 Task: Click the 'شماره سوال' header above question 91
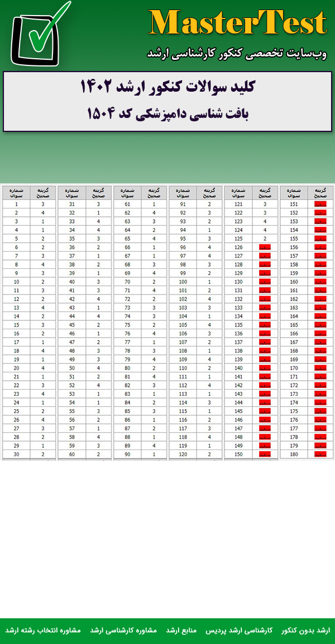point(183,193)
